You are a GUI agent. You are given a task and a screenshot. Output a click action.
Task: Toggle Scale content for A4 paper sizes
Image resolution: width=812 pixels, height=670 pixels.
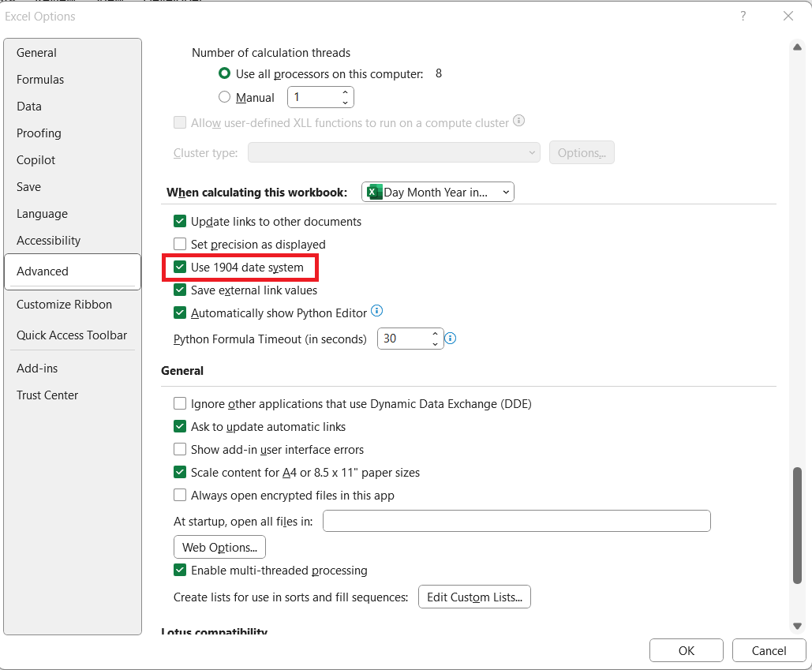[180, 472]
